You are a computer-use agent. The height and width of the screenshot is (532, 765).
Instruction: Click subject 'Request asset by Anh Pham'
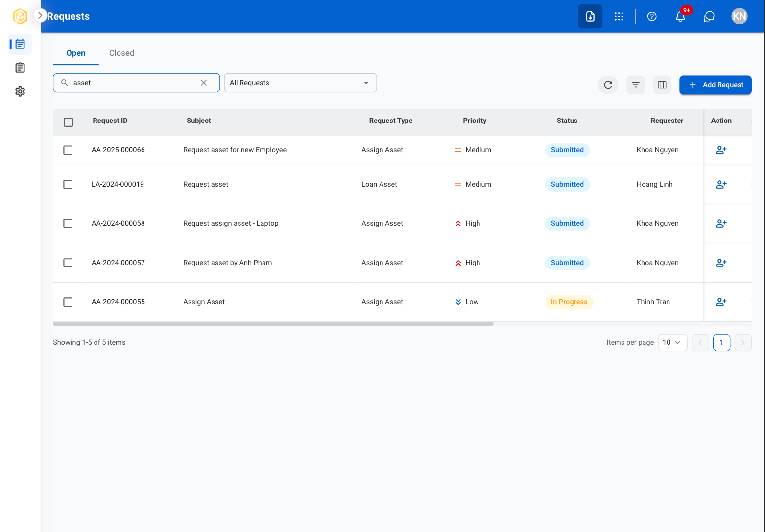pos(228,263)
